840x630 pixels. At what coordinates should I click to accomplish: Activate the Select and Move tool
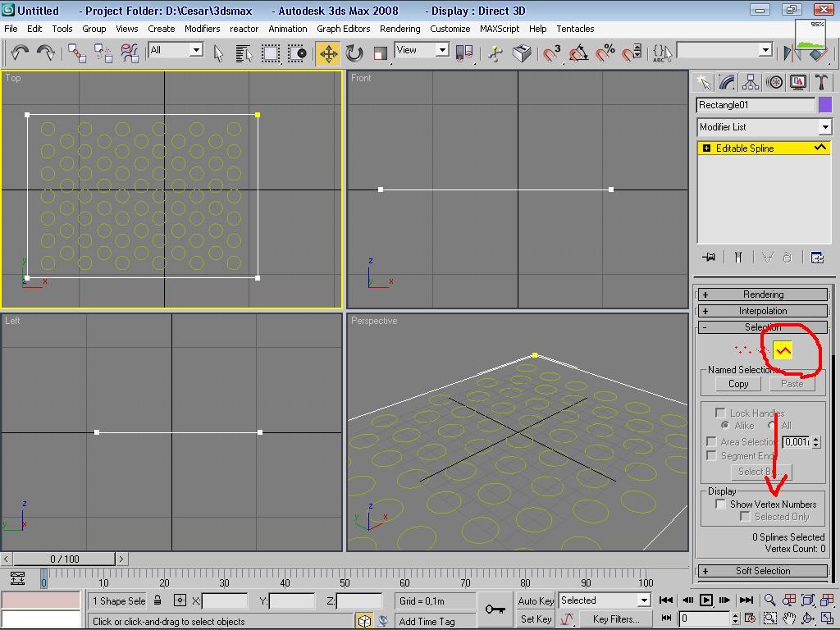(x=328, y=53)
